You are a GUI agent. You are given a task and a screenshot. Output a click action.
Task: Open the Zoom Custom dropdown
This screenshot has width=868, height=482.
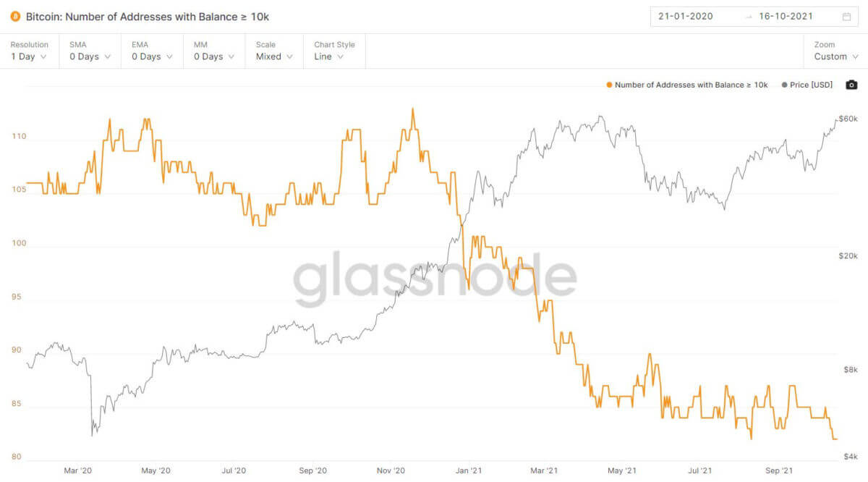(835, 51)
